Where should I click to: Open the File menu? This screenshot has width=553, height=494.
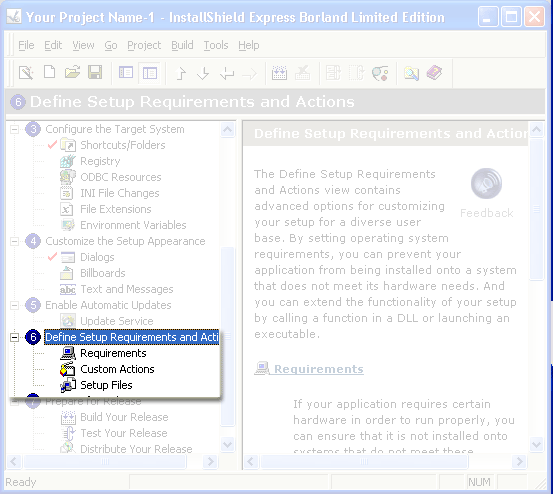coord(26,45)
